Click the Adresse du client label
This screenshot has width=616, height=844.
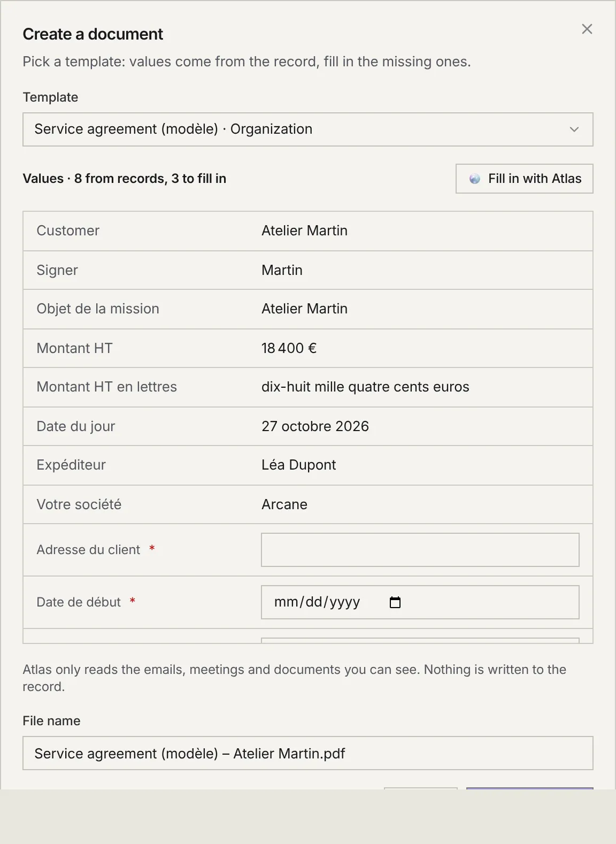pos(88,550)
